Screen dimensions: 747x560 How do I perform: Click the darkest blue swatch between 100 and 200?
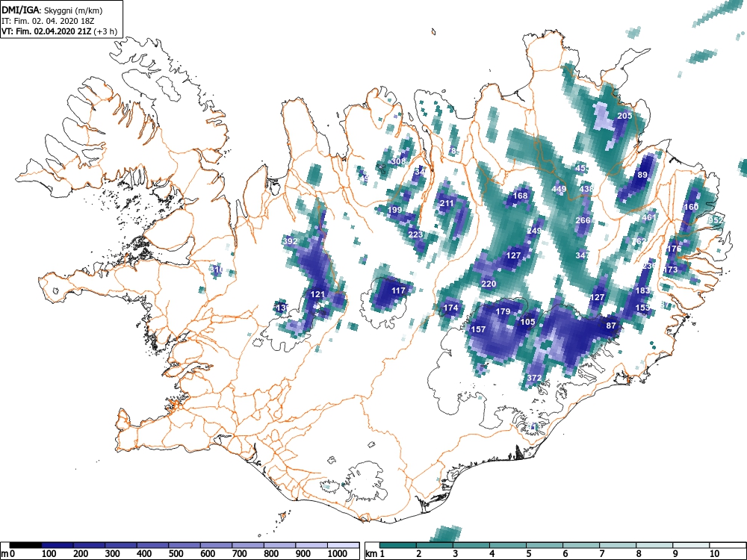coord(58,545)
